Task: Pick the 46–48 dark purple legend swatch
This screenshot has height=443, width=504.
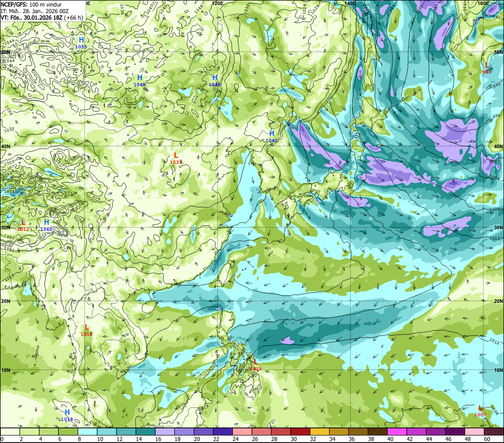Action: coord(455,431)
